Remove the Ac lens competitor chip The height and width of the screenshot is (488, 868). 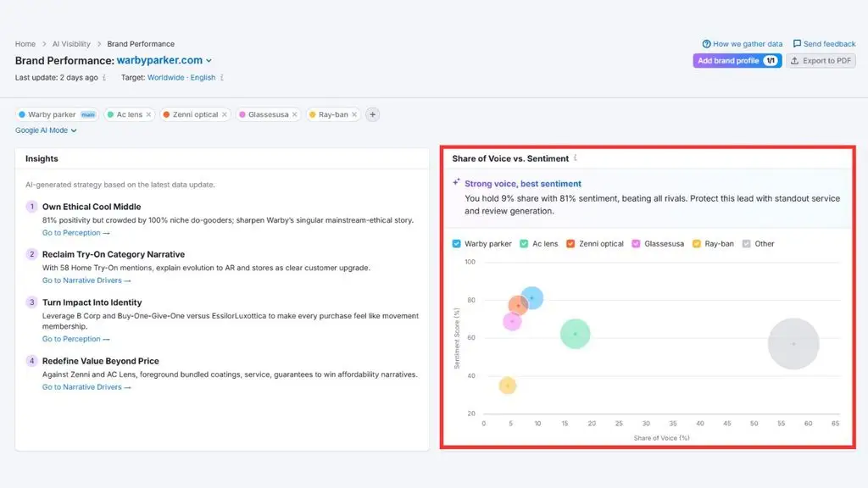click(148, 114)
